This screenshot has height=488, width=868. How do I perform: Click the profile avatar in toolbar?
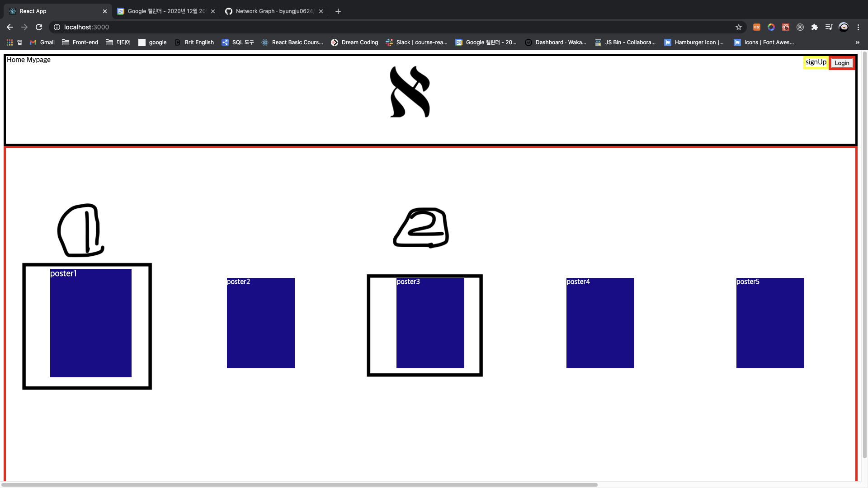coord(844,27)
